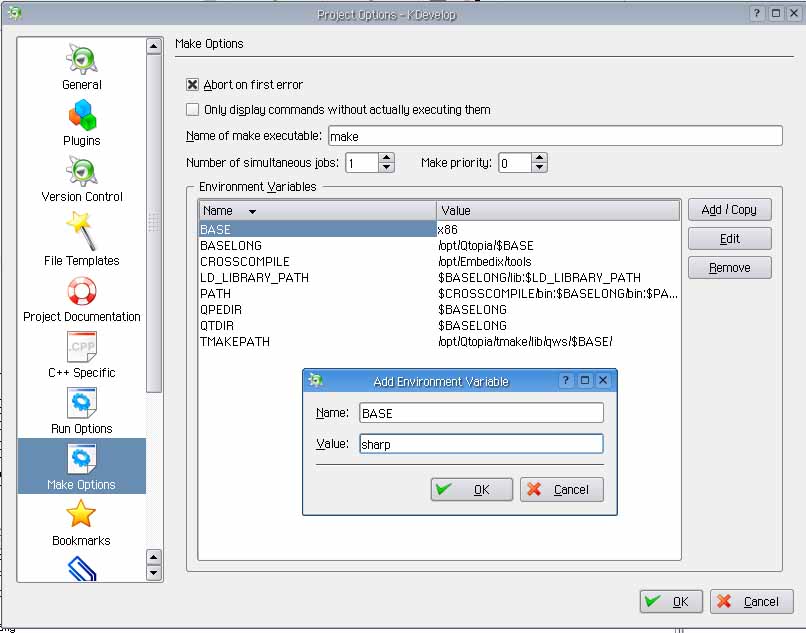The height and width of the screenshot is (633, 806).
Task: Click the Add Environment Variable dialog icon
Action: [315, 380]
